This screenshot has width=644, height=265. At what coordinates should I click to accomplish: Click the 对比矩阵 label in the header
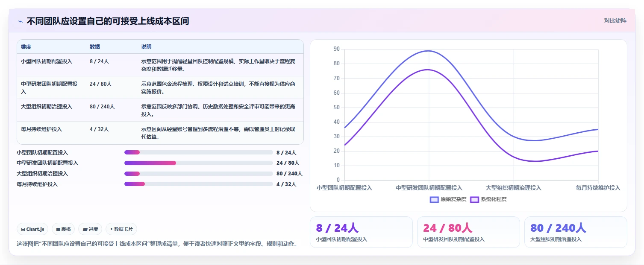615,20
